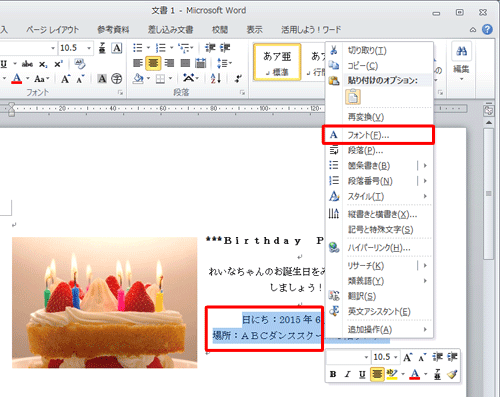
Task: Click the distributed alignment icon
Action: coord(201,63)
